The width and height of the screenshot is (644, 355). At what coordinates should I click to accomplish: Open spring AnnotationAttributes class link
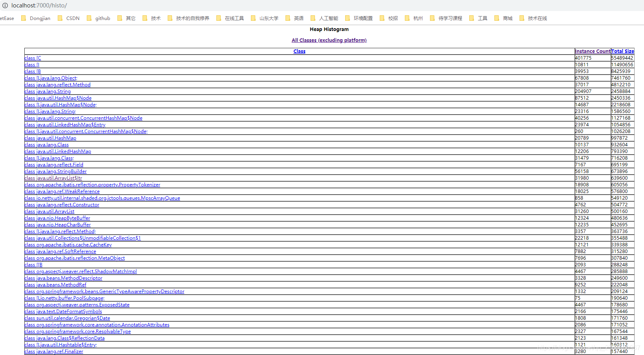97,325
